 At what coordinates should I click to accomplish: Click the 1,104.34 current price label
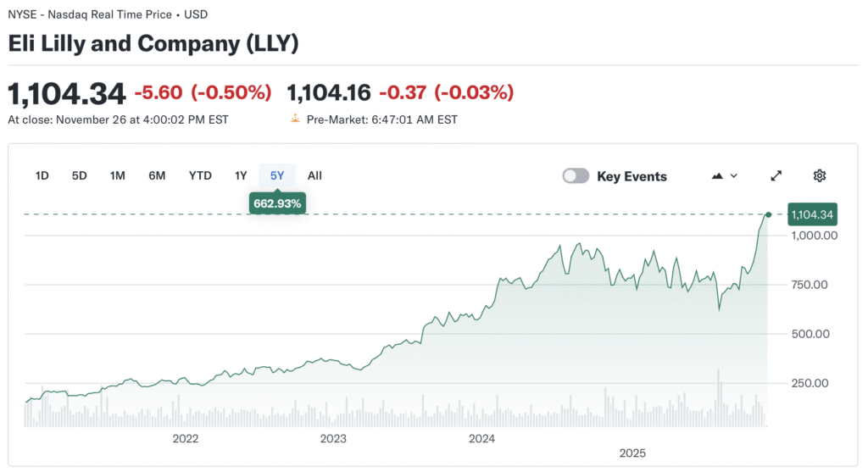(812, 215)
